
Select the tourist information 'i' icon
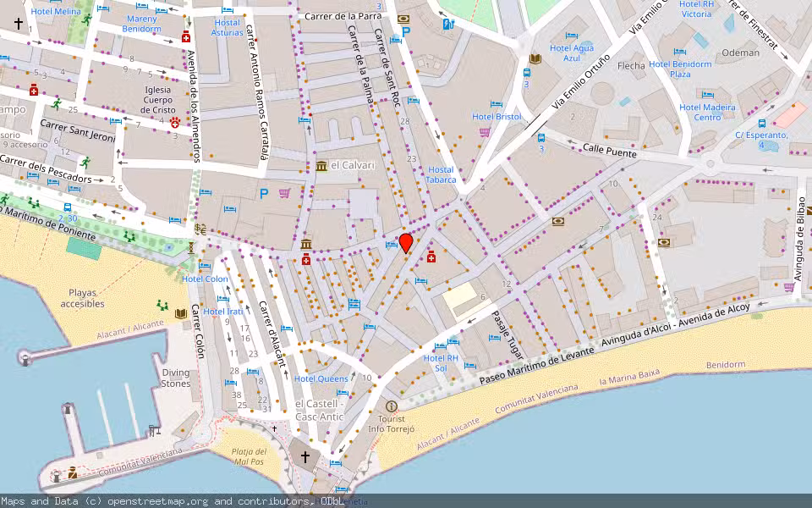(x=392, y=406)
